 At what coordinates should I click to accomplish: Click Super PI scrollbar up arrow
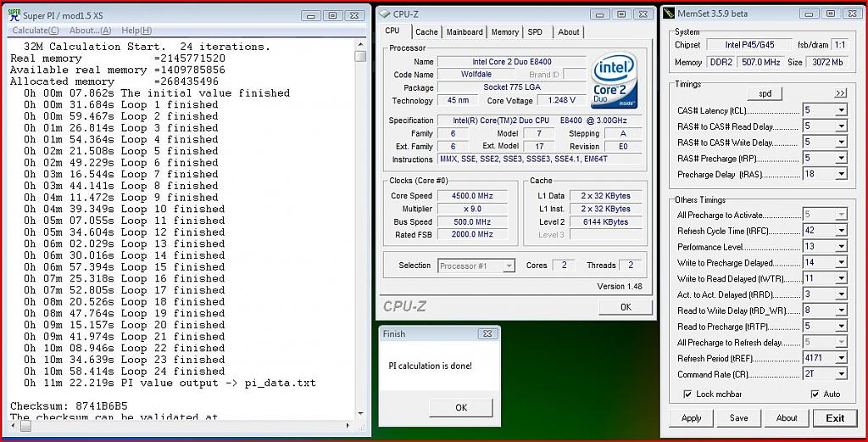(360, 44)
